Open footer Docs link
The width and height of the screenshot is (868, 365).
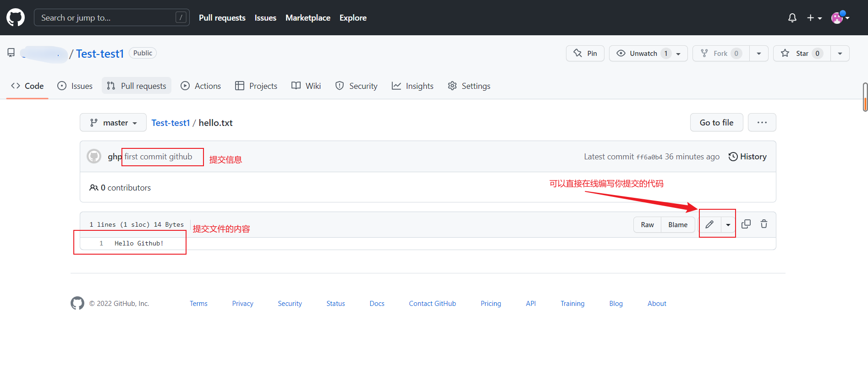[x=377, y=304]
